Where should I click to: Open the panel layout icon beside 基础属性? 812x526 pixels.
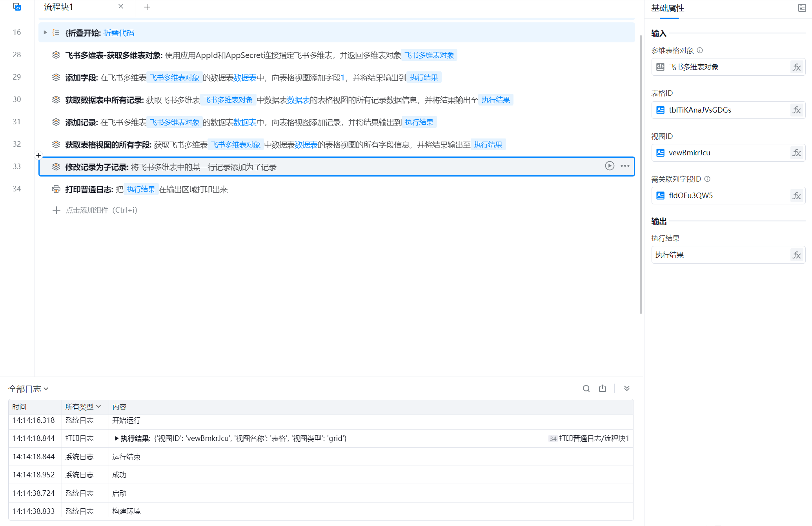pos(802,8)
